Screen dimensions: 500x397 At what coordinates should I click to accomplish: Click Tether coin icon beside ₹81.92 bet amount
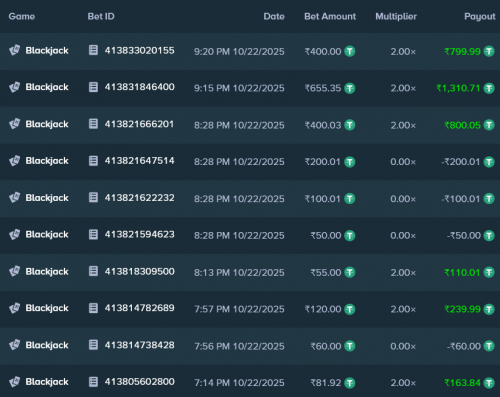(350, 383)
